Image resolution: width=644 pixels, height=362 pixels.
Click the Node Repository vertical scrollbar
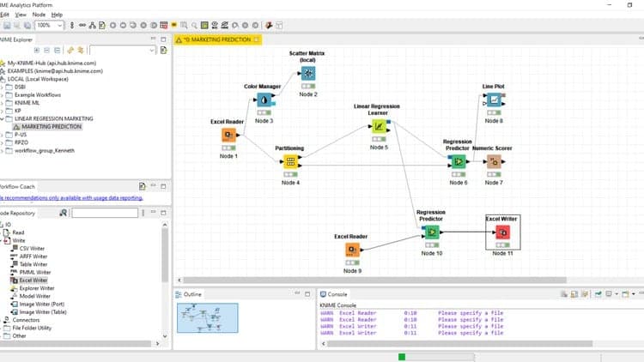pos(165,255)
